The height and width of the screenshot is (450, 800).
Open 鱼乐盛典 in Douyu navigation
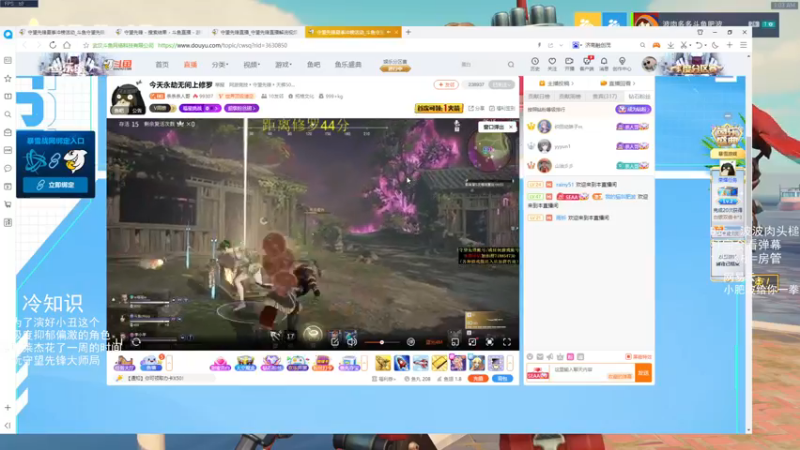pos(348,65)
